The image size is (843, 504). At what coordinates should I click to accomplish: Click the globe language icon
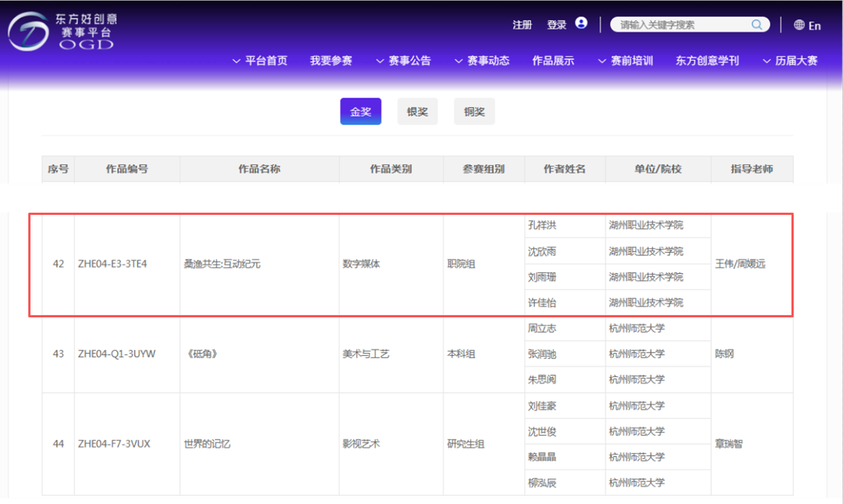(799, 25)
